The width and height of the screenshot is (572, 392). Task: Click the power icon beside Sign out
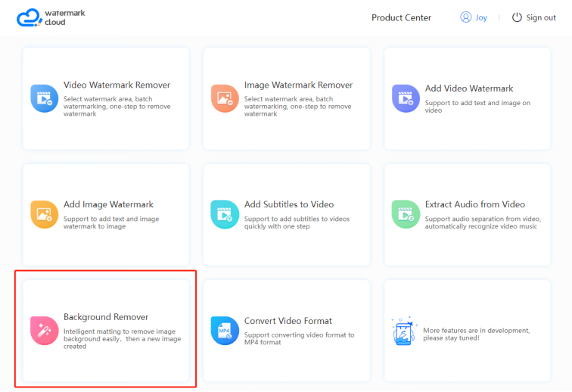(517, 17)
